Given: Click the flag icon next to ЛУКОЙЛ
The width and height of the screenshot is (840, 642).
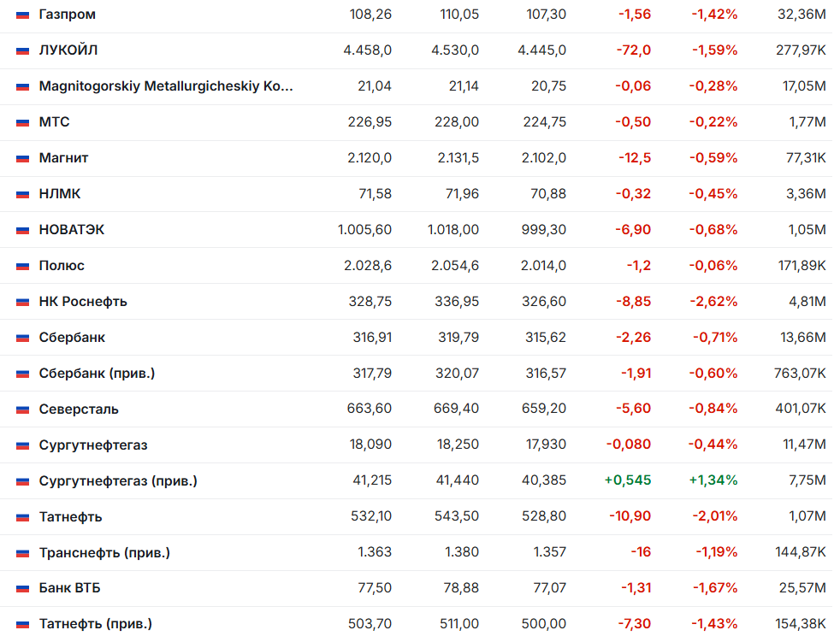Looking at the screenshot, I should tap(22, 51).
